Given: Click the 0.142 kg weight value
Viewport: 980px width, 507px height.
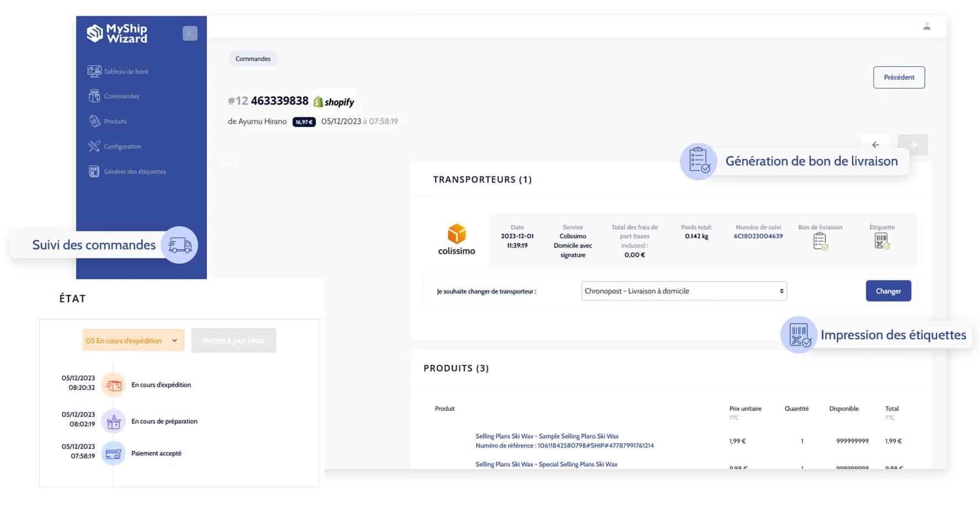Looking at the screenshot, I should pyautogui.click(x=696, y=236).
